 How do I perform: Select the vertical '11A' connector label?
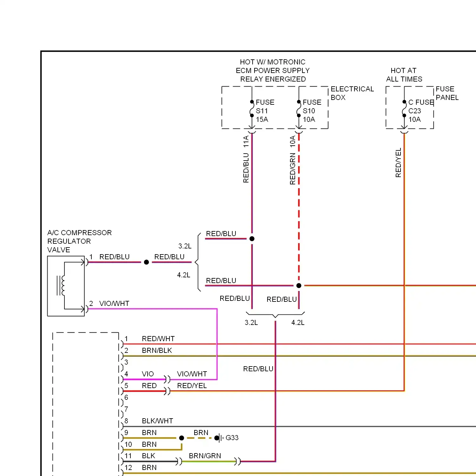(x=246, y=141)
